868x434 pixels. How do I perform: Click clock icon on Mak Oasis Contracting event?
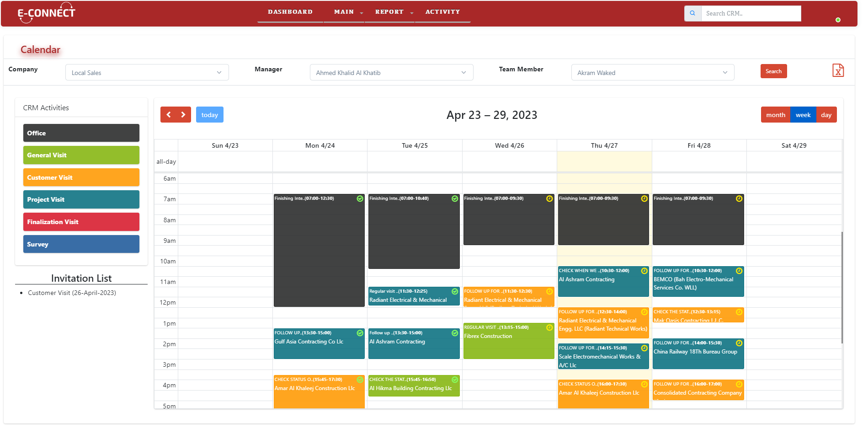coord(739,312)
